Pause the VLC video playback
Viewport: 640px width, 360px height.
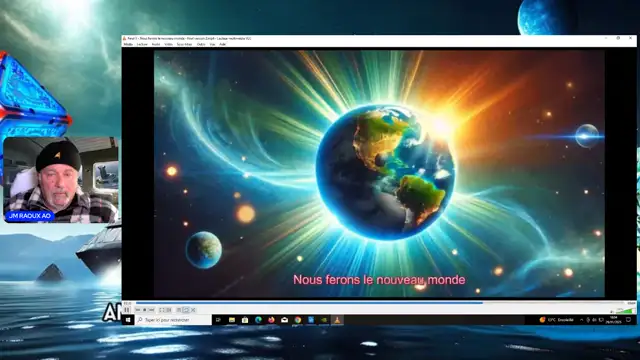[x=127, y=310]
